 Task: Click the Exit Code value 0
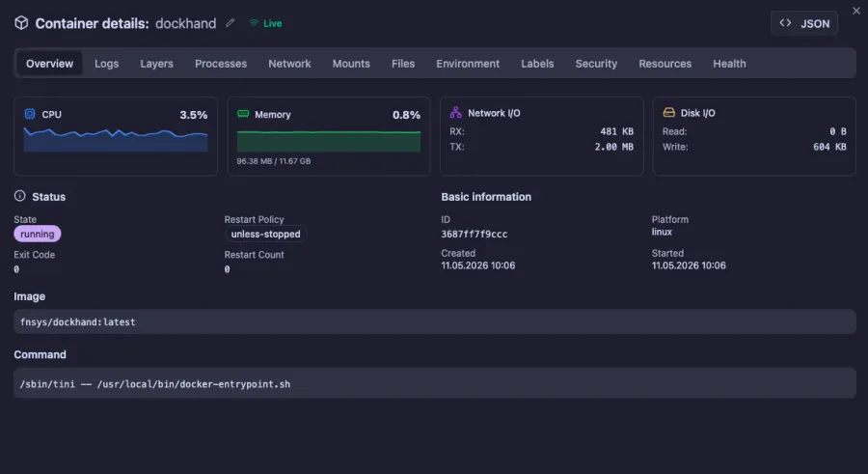point(16,269)
